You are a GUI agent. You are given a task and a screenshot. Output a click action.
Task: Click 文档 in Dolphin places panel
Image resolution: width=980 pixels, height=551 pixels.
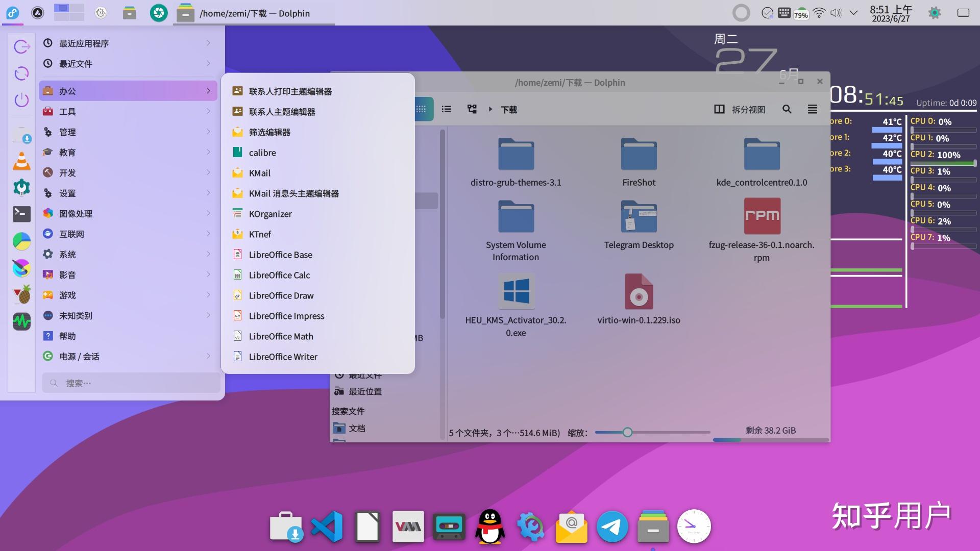coord(349,428)
